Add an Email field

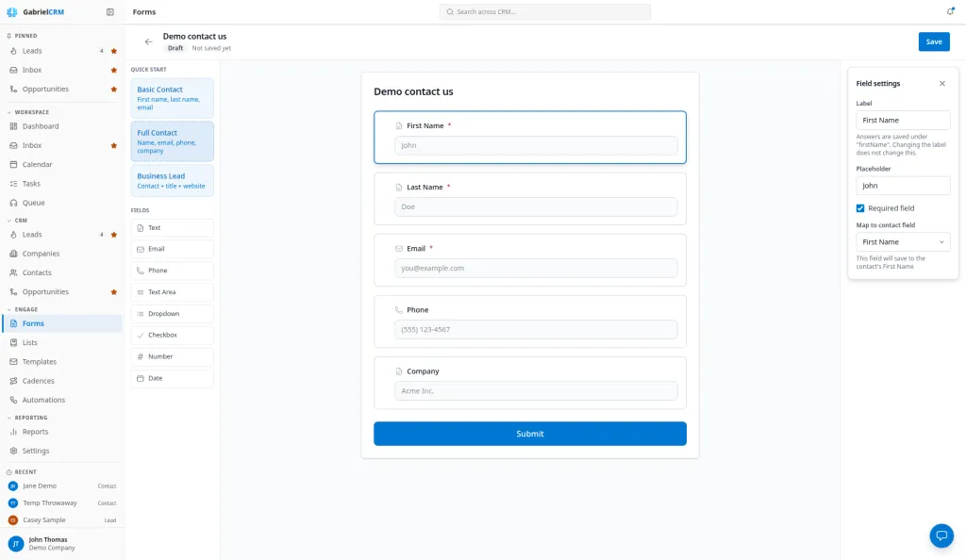click(x=172, y=249)
